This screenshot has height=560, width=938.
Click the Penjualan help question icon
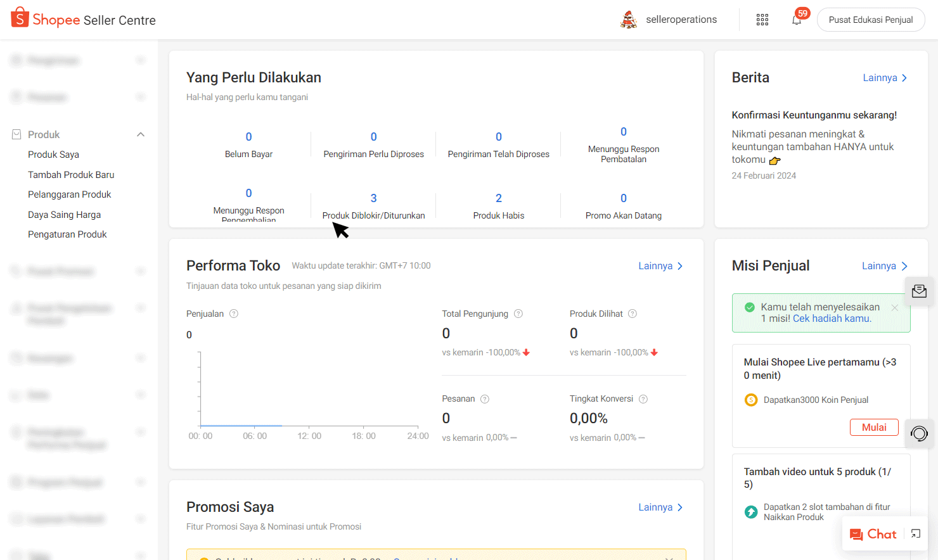click(x=234, y=314)
